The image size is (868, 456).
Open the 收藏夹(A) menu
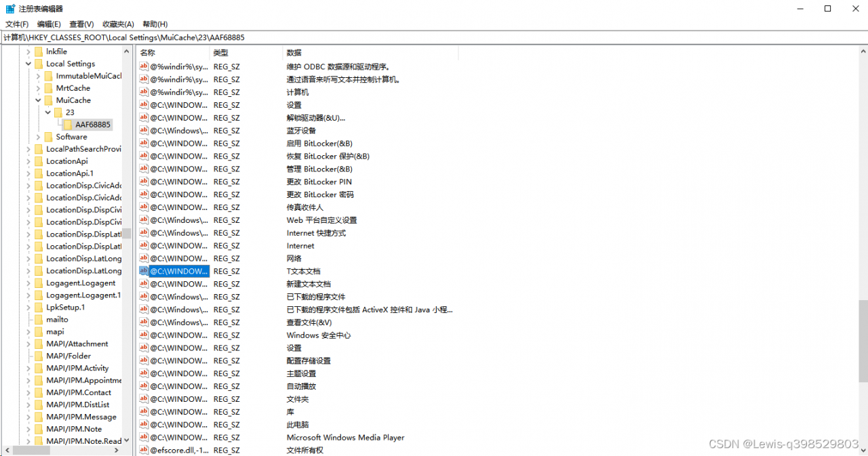tap(119, 24)
